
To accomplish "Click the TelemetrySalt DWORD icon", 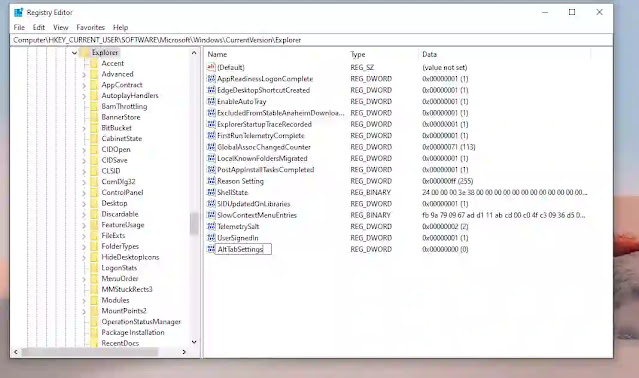I will 211,226.
